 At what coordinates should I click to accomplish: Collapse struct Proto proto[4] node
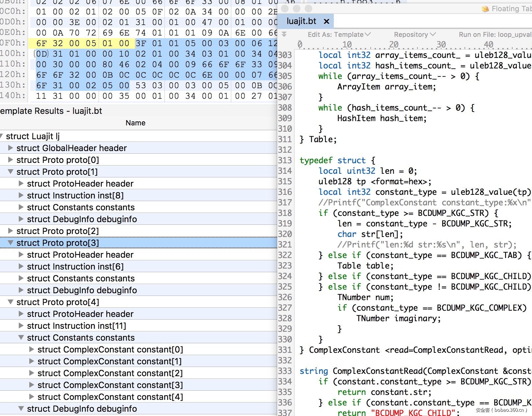pyautogui.click(x=11, y=302)
